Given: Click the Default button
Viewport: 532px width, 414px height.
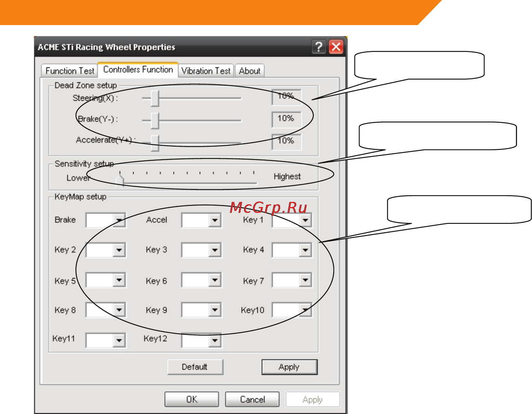Looking at the screenshot, I should click(x=195, y=367).
